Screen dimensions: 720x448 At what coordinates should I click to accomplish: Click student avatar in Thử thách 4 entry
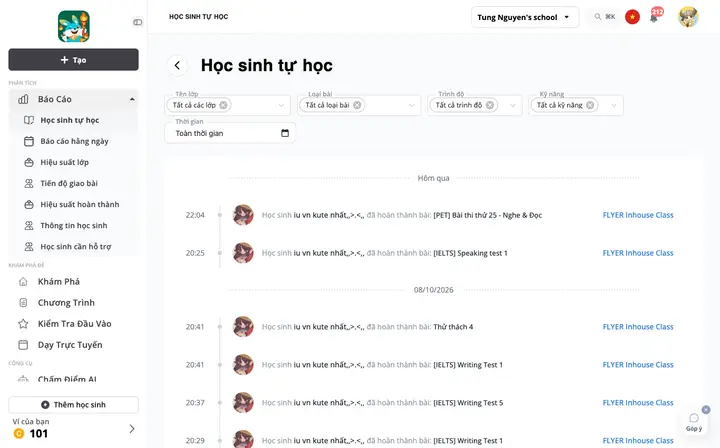tap(243, 327)
